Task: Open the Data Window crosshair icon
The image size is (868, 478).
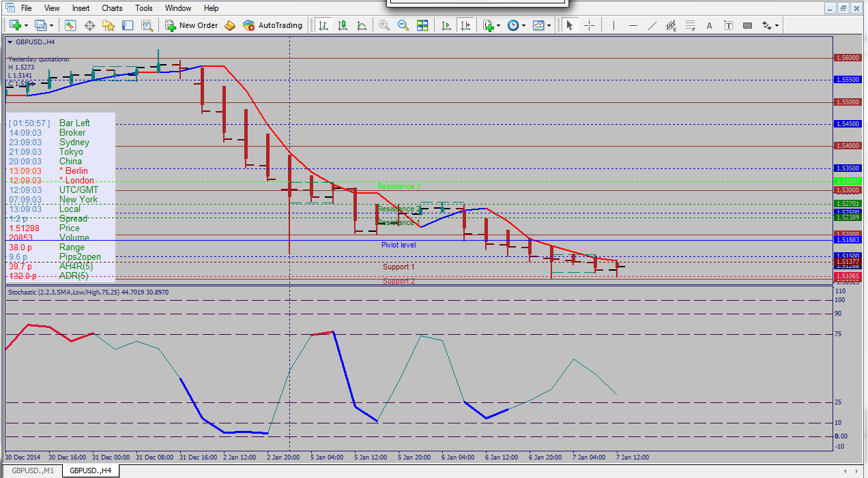Action: pyautogui.click(x=89, y=25)
